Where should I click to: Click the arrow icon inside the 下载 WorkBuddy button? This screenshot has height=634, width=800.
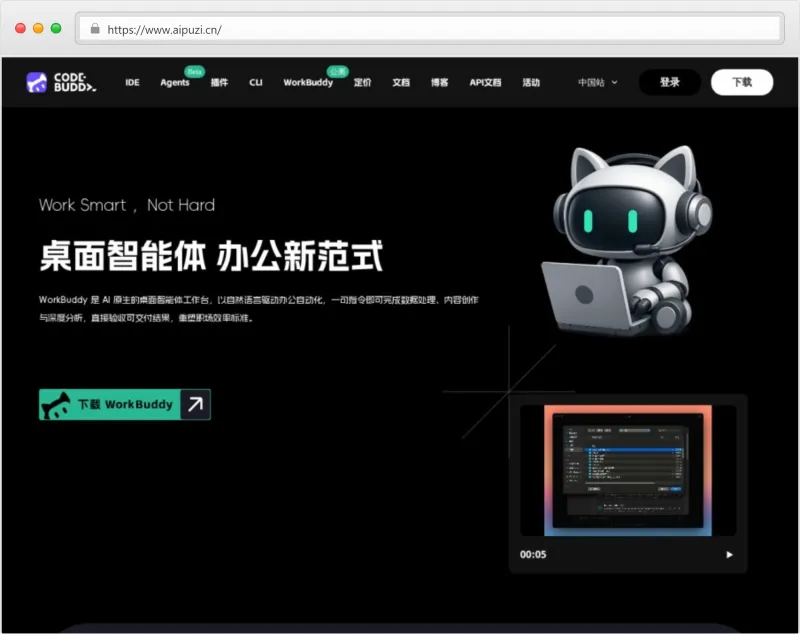[x=196, y=403]
